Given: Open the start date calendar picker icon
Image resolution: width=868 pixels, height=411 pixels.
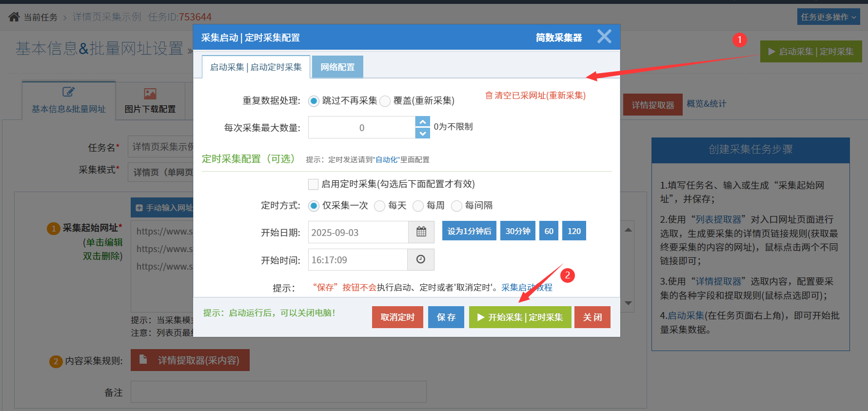Looking at the screenshot, I should click(421, 232).
